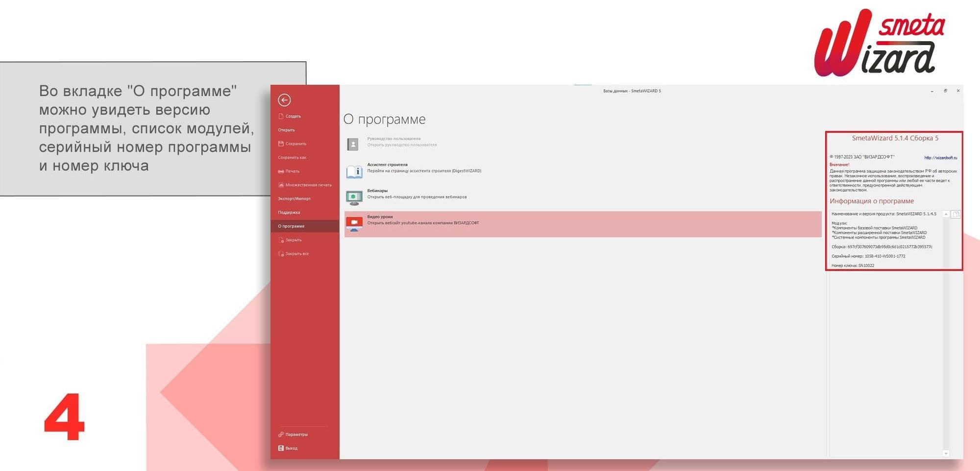The image size is (980, 471).
Task: Open the http://wizardsoft.ru link
Action: (940, 158)
